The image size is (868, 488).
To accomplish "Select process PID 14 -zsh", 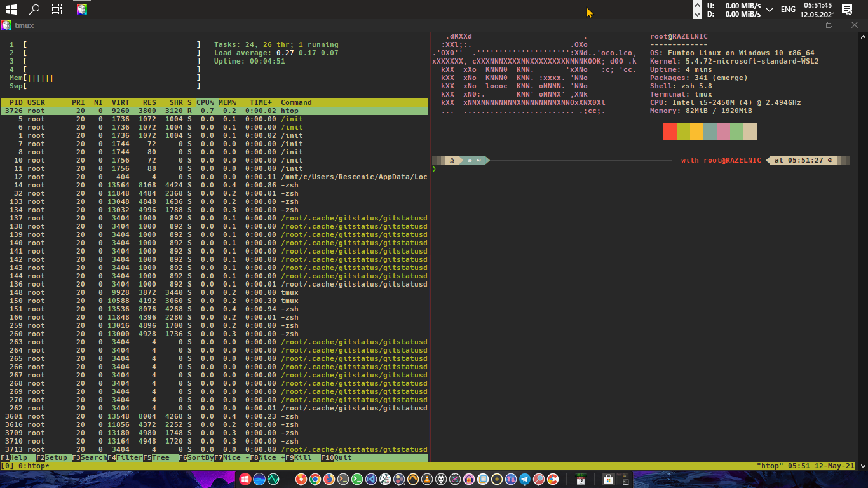I will tap(214, 185).
